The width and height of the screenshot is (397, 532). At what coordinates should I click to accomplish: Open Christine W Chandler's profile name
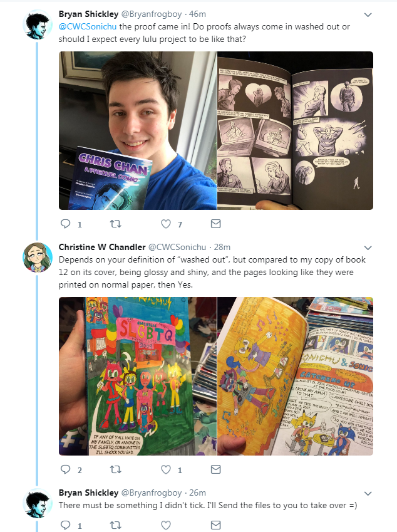tap(102, 247)
